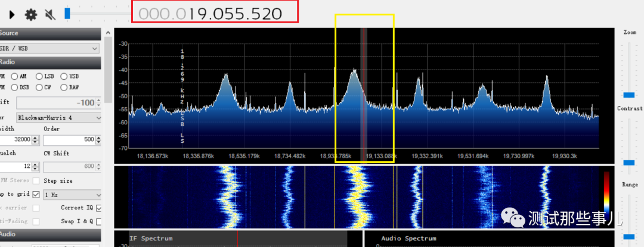
Task: Collapse the Source panel header
Action: coord(50,33)
